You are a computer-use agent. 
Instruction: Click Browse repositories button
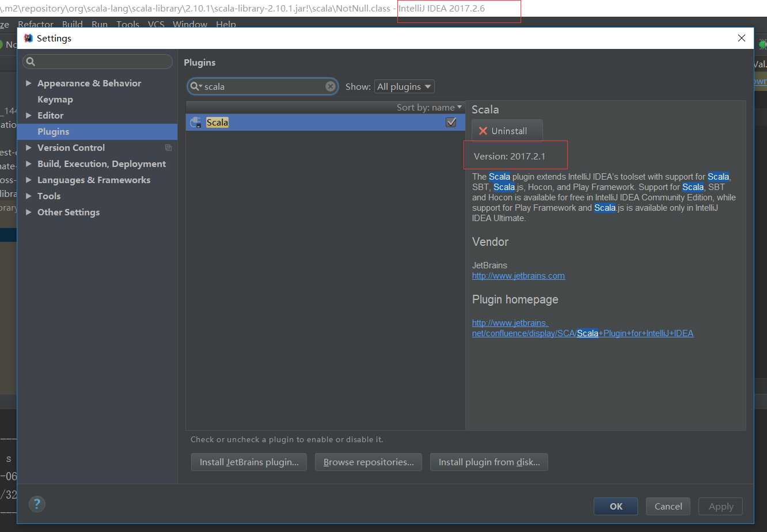369,462
